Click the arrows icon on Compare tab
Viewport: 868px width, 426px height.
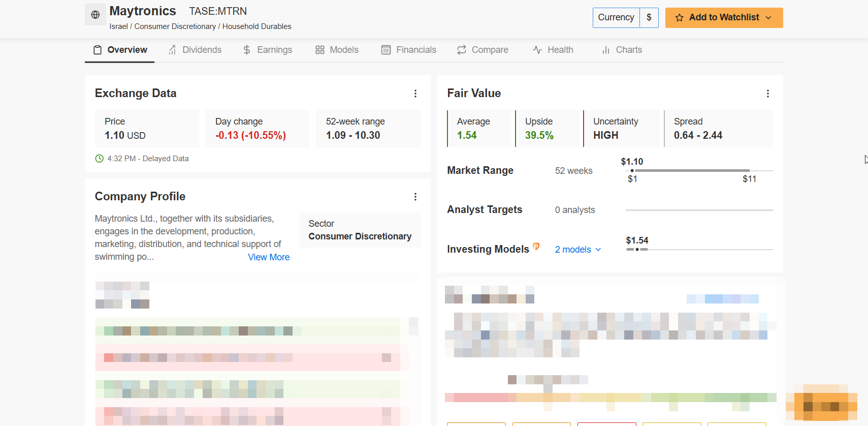[462, 50]
